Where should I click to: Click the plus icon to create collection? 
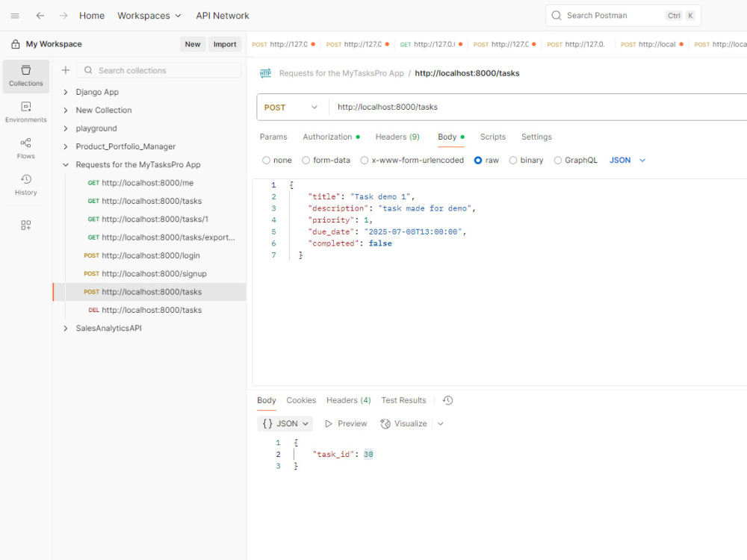[65, 70]
